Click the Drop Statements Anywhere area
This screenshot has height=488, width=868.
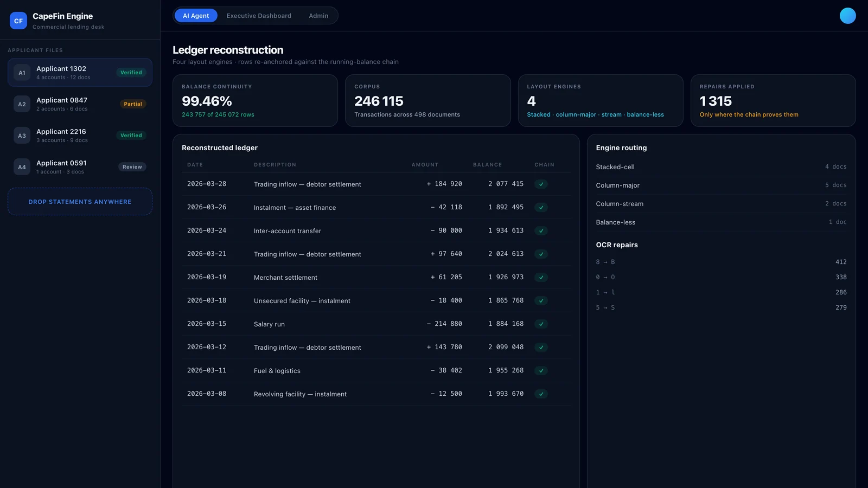80,202
